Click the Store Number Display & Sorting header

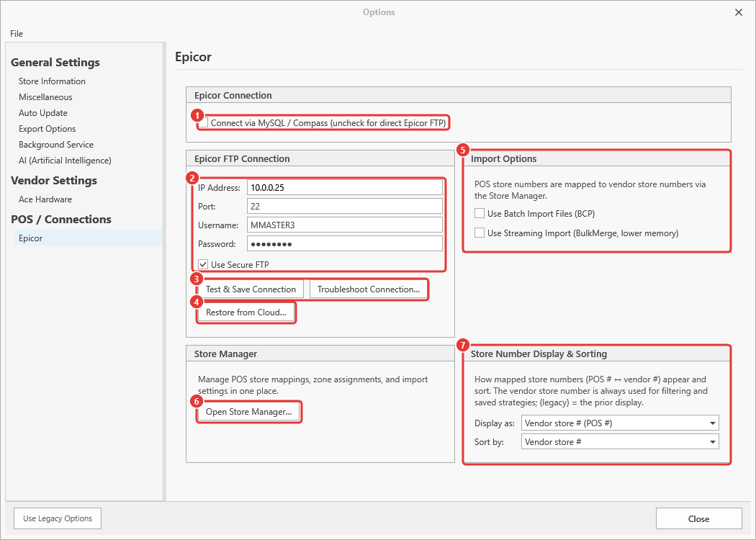[539, 354]
